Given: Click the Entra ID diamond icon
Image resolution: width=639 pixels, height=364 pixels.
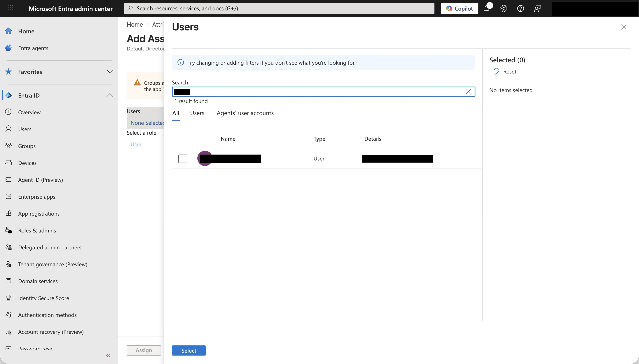Looking at the screenshot, I should click(x=8, y=95).
